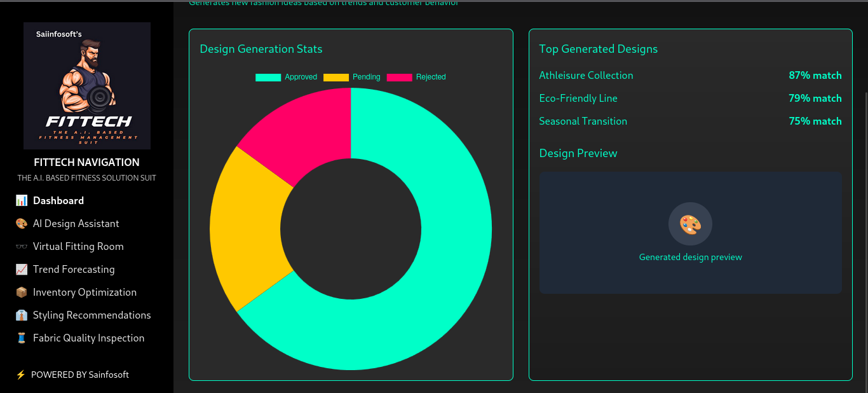The image size is (868, 393).
Task: Toggle the Approved legend item
Action: click(x=286, y=77)
